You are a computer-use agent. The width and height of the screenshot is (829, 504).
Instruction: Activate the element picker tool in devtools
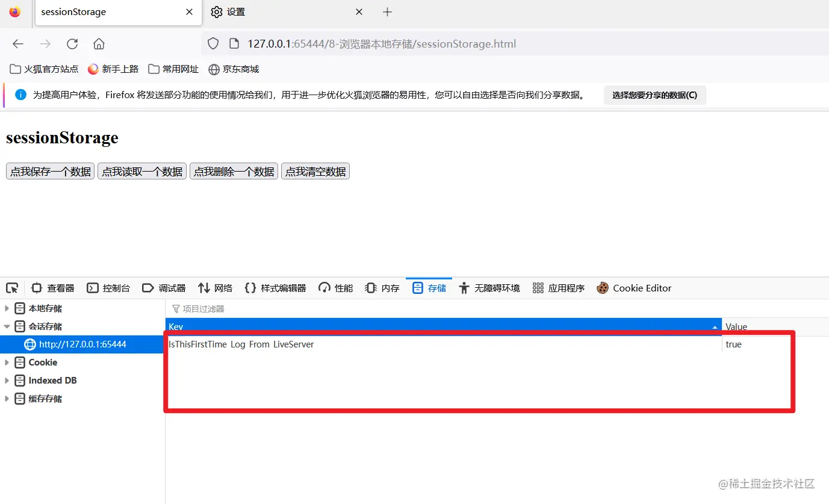(x=12, y=288)
